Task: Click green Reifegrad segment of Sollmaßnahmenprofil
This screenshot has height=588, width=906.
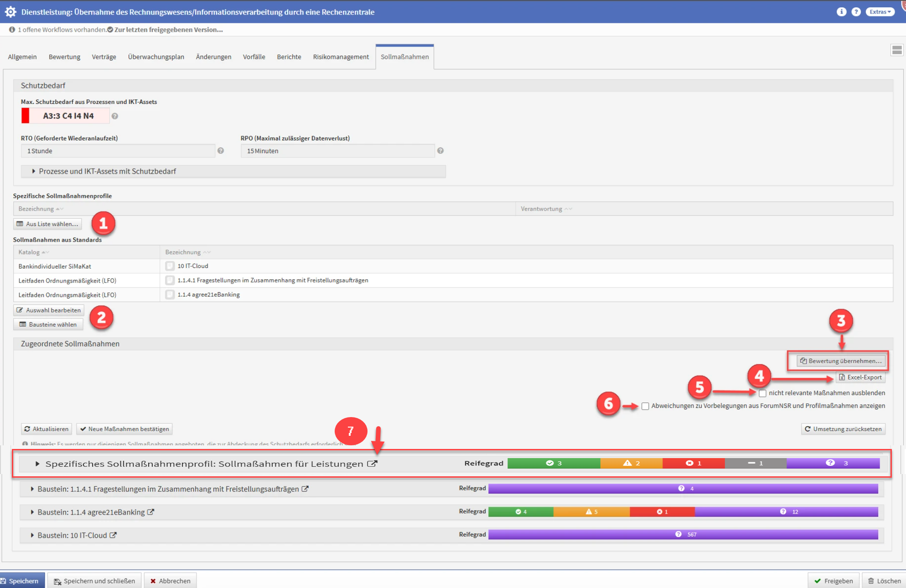Action: coord(554,463)
